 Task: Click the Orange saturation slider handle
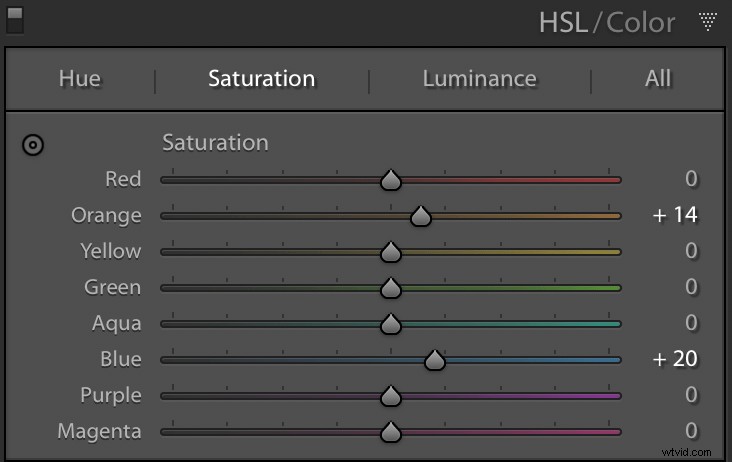(x=421, y=216)
